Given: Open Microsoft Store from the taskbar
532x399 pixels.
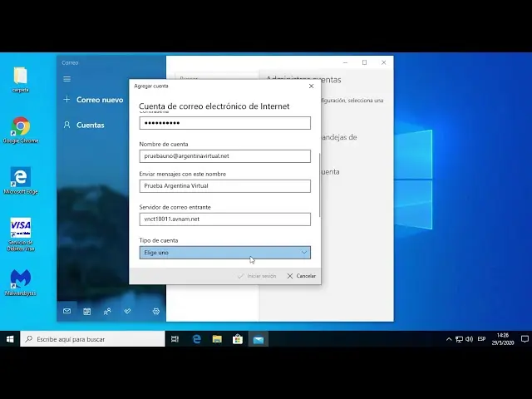Looking at the screenshot, I should tap(238, 339).
